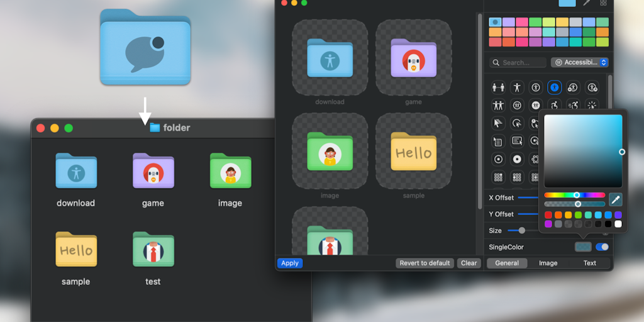The image size is (644, 322).
Task: Select the two people distancing symbol
Action: (x=498, y=87)
